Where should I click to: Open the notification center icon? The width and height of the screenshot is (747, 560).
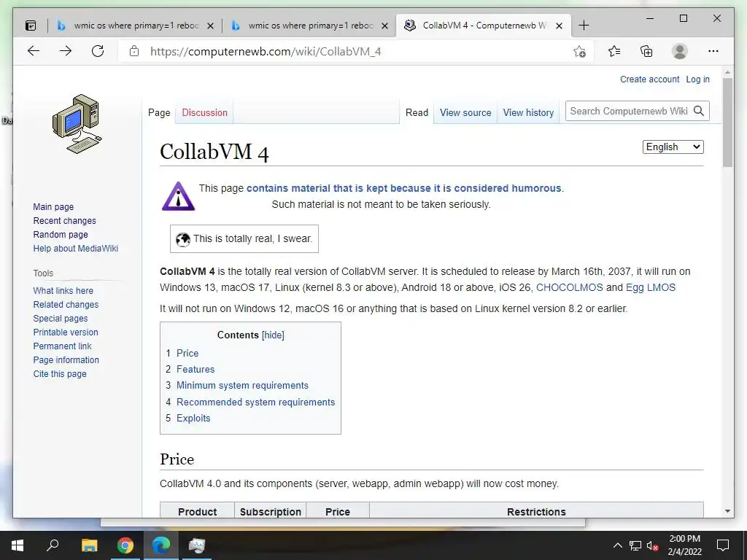723,545
